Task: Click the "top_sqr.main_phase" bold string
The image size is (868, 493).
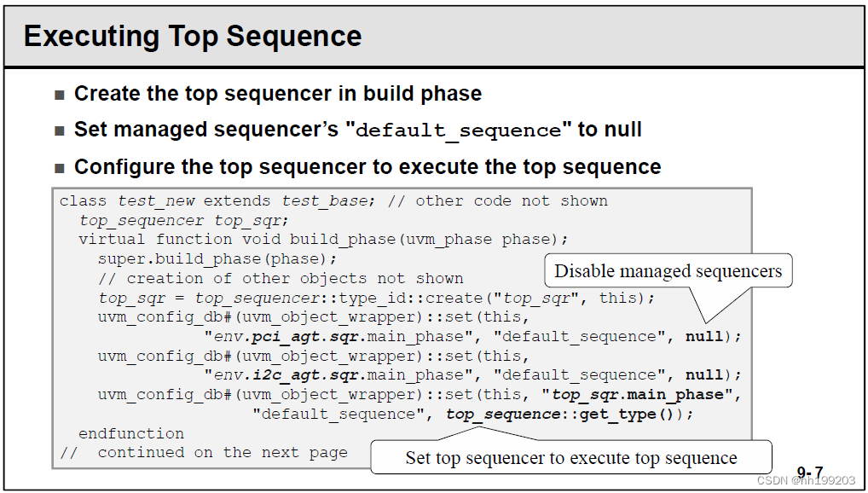Action: point(643,394)
